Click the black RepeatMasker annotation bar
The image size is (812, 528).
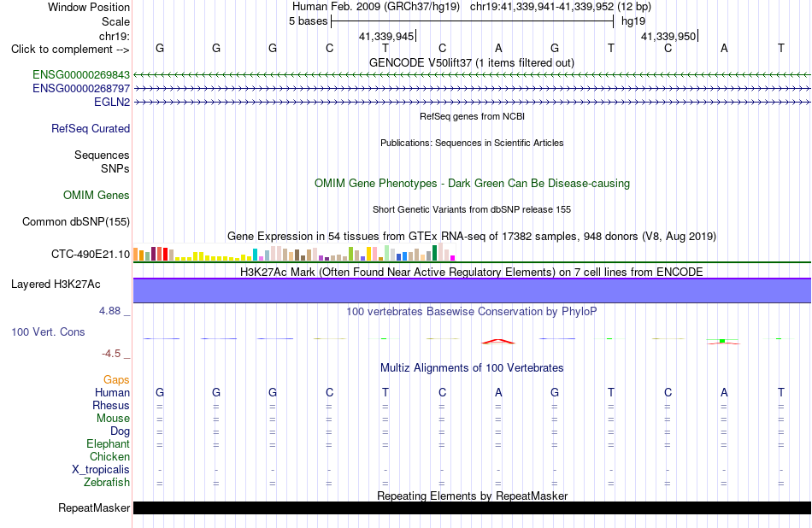click(472, 507)
